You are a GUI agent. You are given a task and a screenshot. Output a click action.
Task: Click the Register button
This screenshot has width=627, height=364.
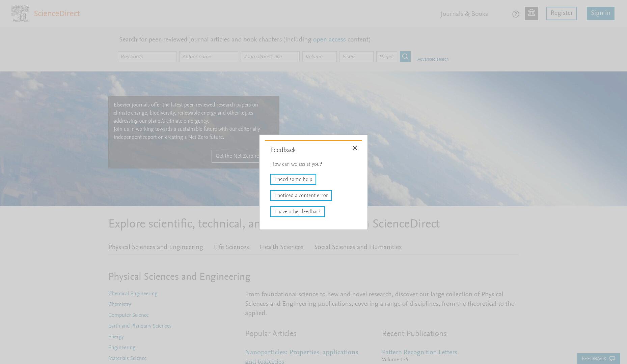tap(562, 13)
